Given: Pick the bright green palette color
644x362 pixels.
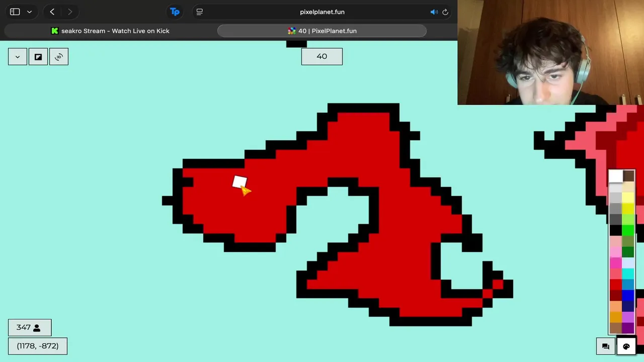Looking at the screenshot, I should 628,230.
